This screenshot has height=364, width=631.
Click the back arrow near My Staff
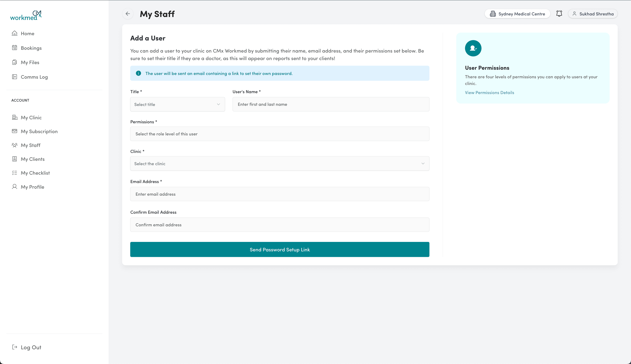(x=128, y=14)
